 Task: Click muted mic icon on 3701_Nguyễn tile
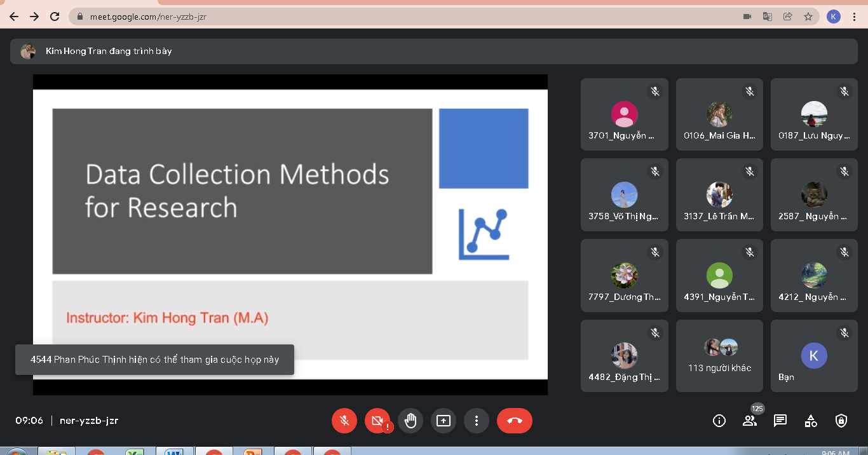point(655,92)
